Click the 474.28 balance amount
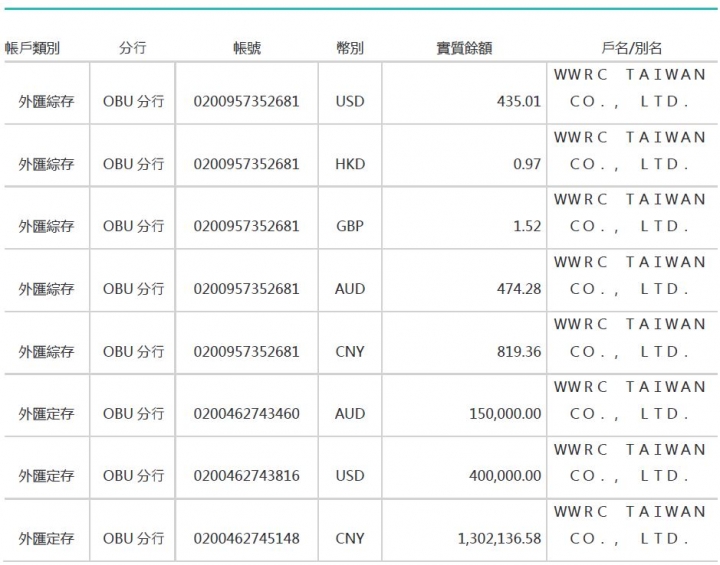The width and height of the screenshot is (720, 565). point(518,289)
